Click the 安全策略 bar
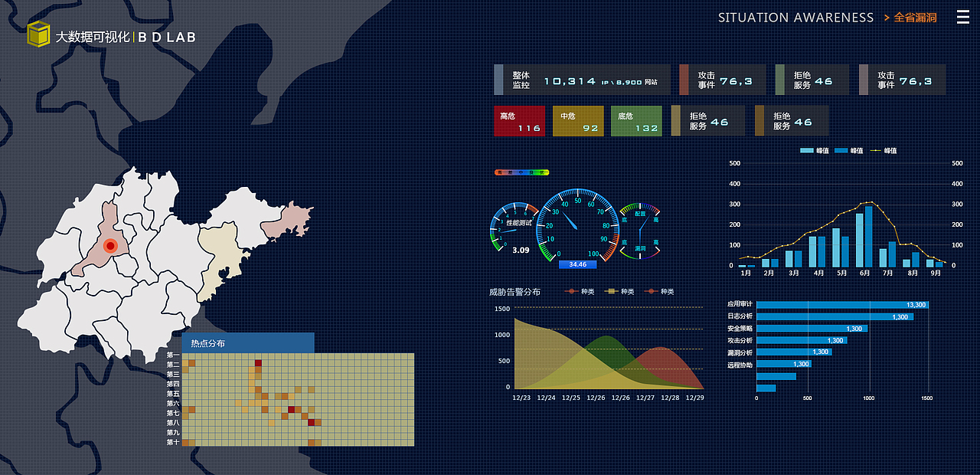The image size is (980, 475). coord(812,329)
